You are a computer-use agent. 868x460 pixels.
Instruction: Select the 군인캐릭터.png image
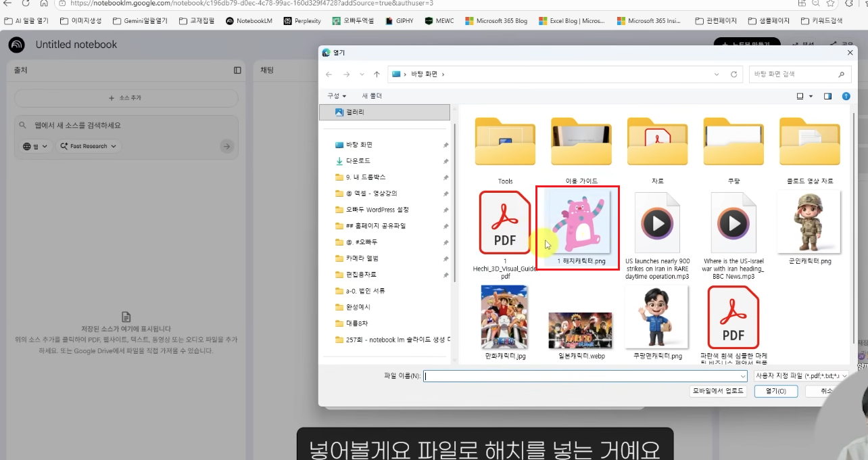810,227
